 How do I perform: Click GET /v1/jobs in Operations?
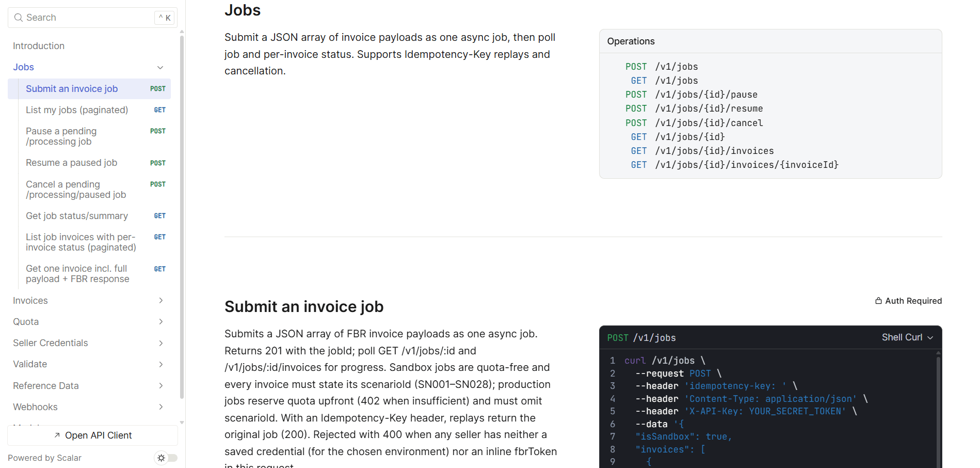[x=664, y=81]
